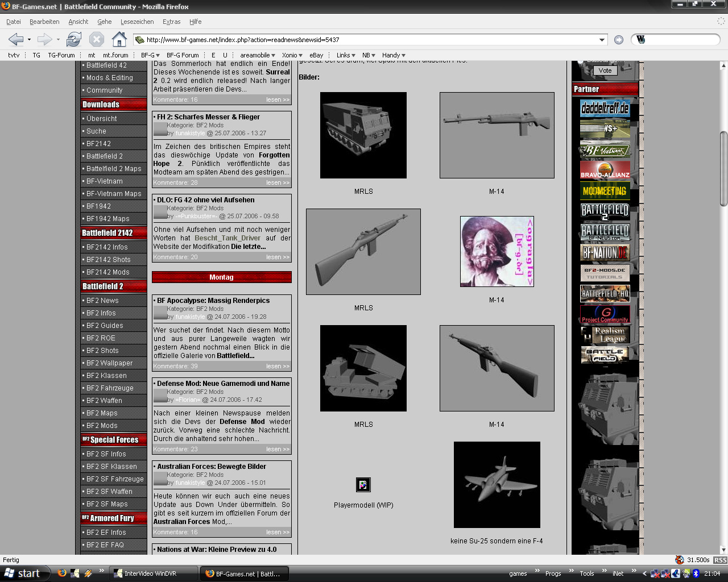Open the Hilfe menu
The image size is (728, 582).
coord(196,22)
